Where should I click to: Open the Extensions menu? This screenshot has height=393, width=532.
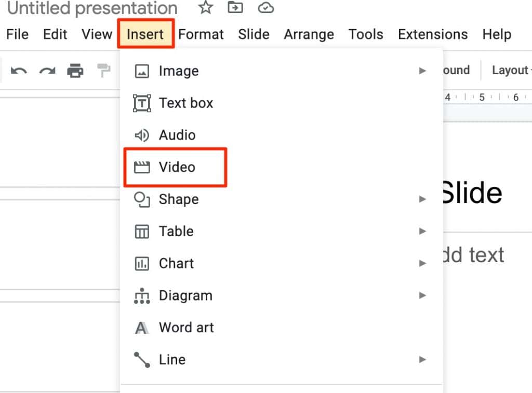[433, 34]
